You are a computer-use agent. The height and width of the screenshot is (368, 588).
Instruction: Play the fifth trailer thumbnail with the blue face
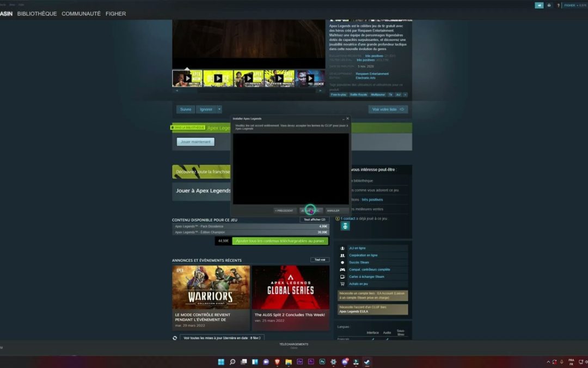pos(310,78)
